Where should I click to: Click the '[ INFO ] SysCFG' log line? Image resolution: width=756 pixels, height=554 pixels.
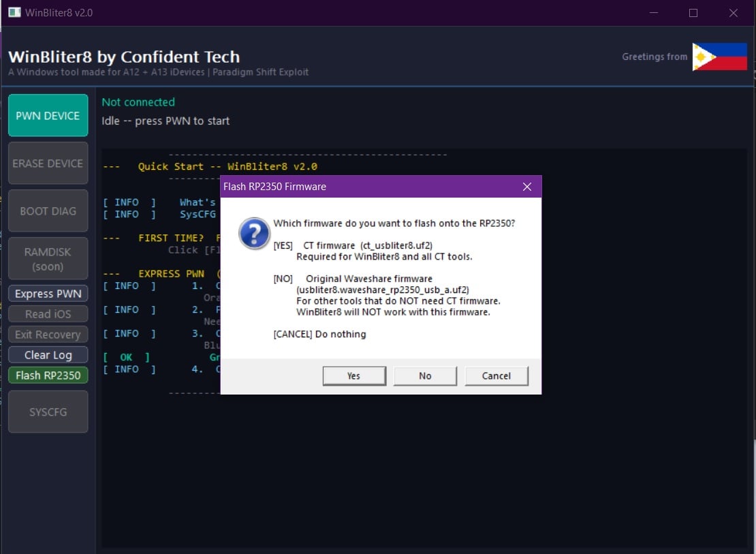(159, 214)
